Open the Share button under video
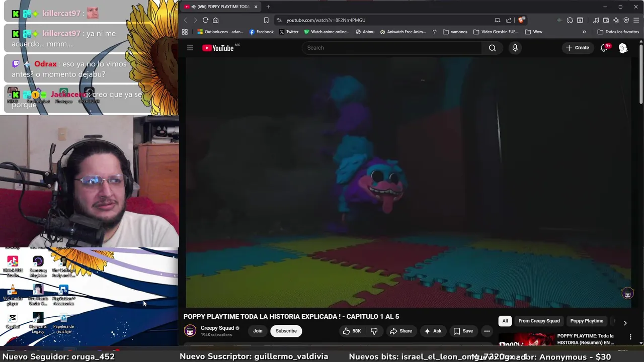The image size is (644, 362). pos(400,331)
